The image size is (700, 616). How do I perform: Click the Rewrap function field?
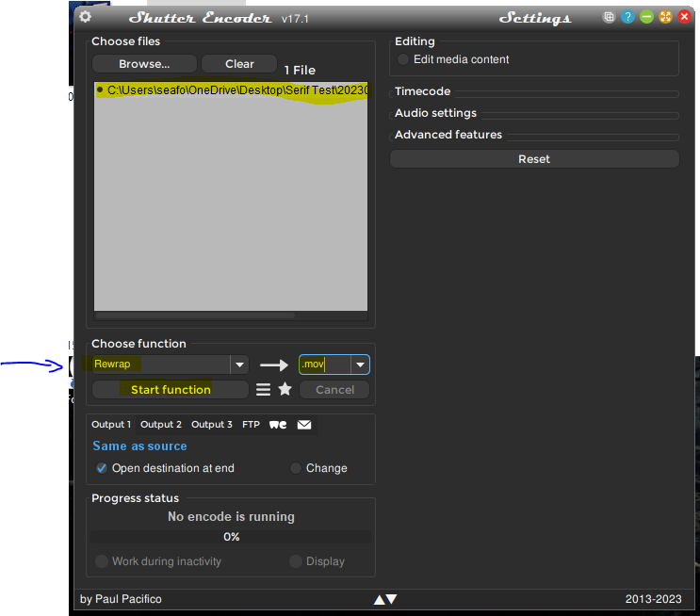pos(161,365)
